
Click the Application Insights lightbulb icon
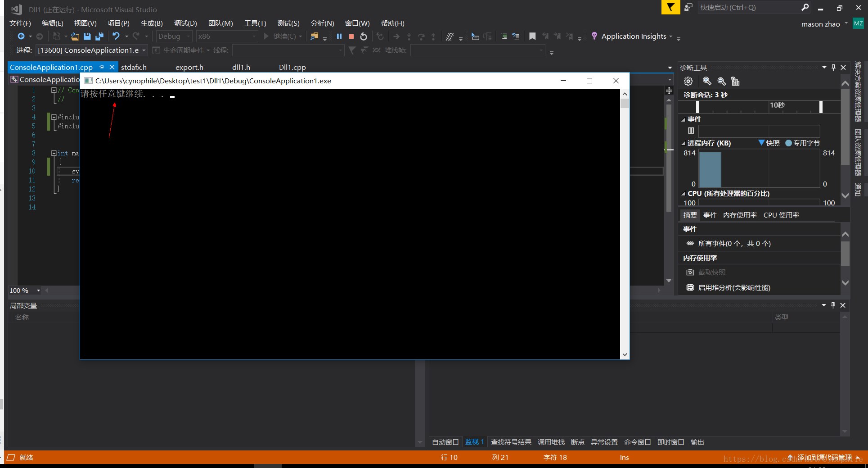(594, 36)
